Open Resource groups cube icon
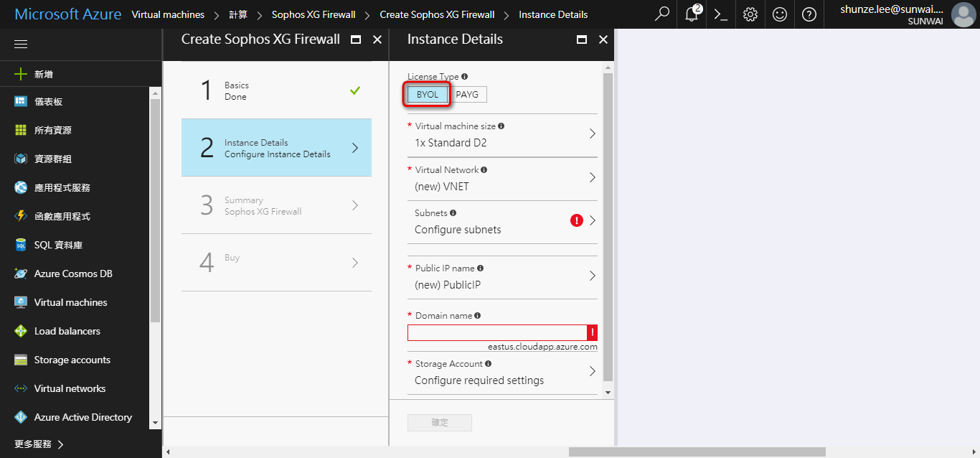This screenshot has width=980, height=458. point(21,159)
